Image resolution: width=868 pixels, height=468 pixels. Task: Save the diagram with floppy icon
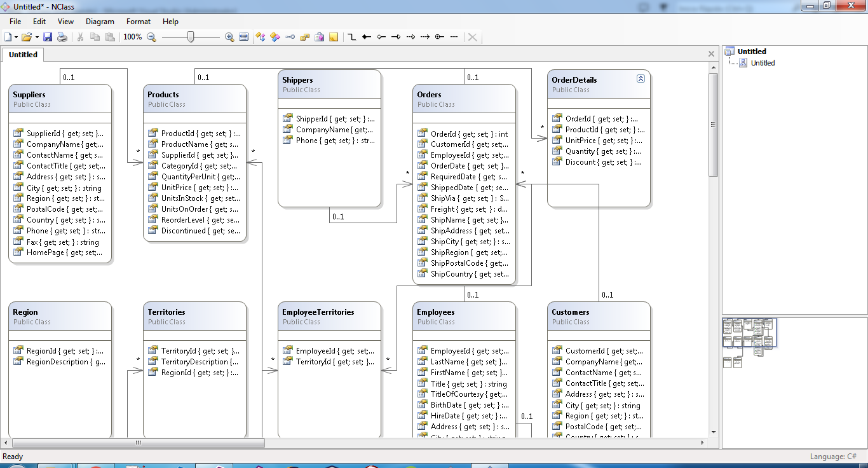(x=48, y=37)
